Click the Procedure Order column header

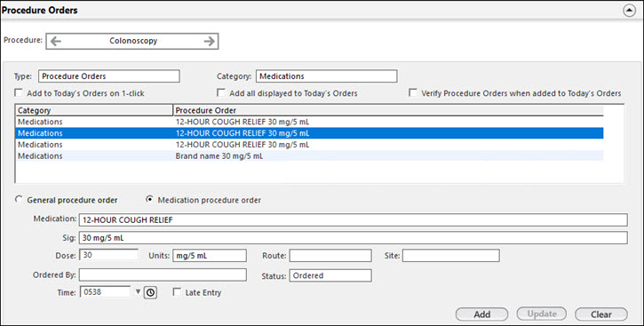(388, 110)
